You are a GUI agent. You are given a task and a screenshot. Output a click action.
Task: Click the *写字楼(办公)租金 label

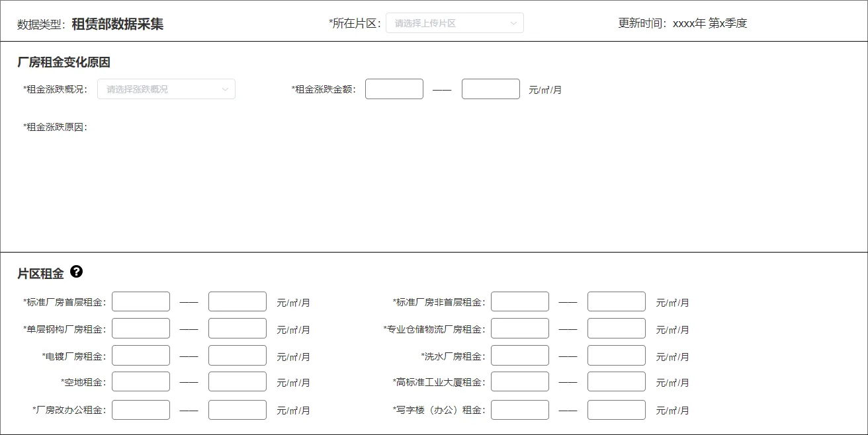point(439,410)
